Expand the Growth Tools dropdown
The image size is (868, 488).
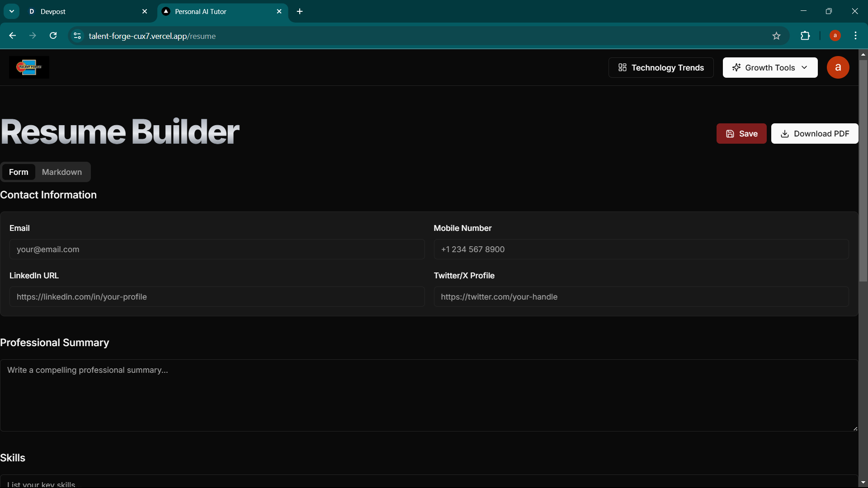[x=770, y=67]
